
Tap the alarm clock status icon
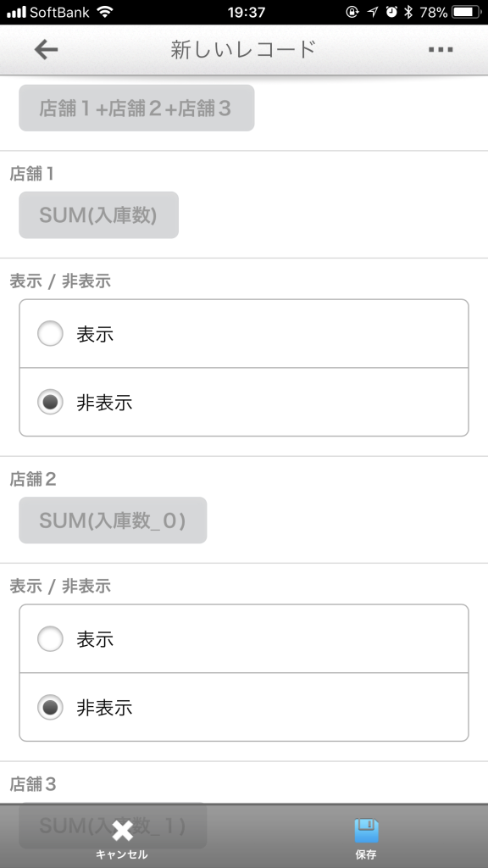click(x=391, y=12)
